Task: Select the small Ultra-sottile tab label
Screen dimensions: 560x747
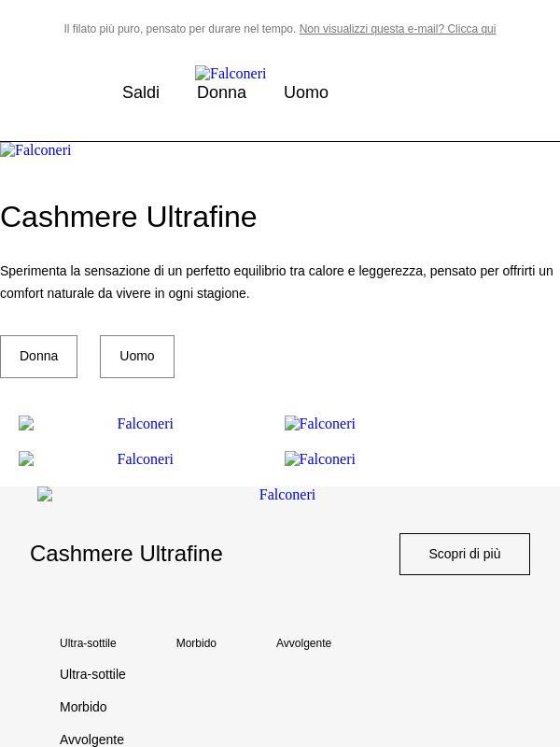Action: (88, 643)
